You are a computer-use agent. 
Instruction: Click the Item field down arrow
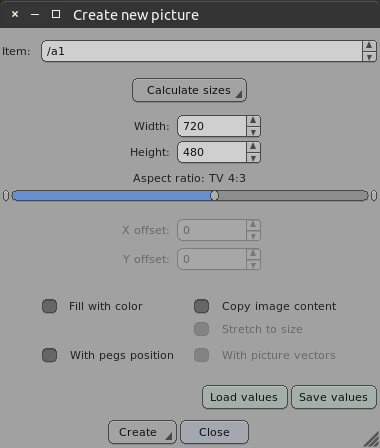[x=369, y=57]
